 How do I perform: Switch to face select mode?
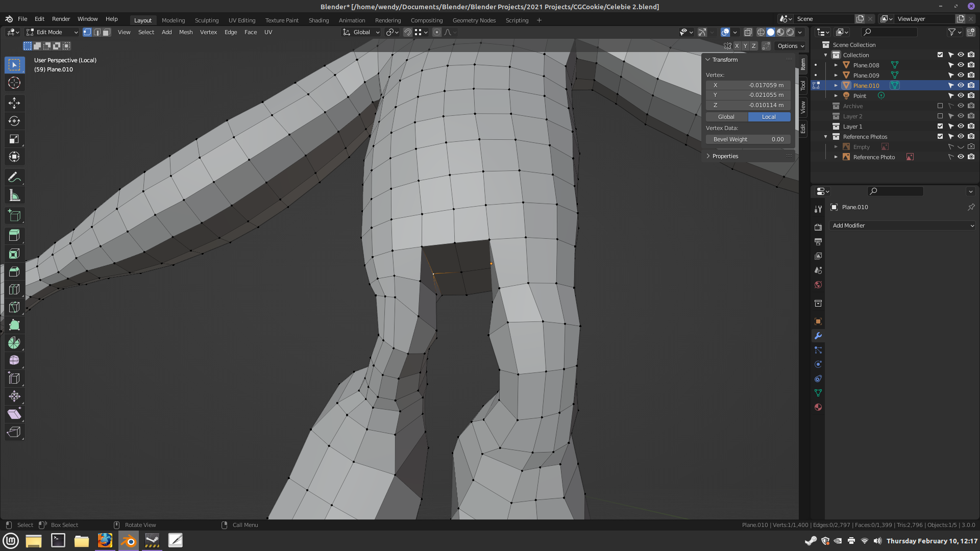point(106,32)
